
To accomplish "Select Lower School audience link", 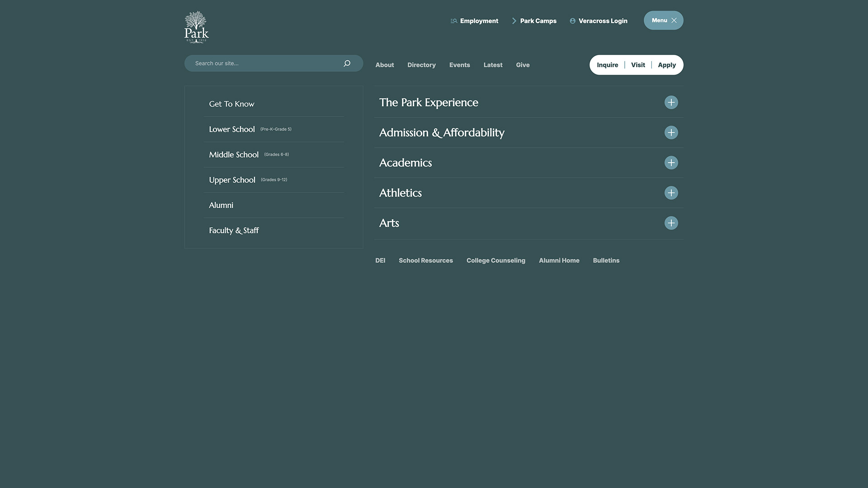I will 232,129.
